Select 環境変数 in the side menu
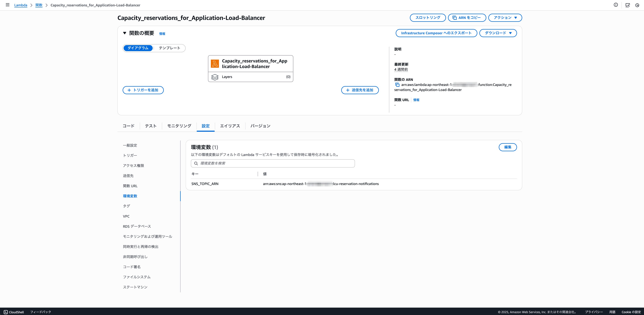The height and width of the screenshot is (315, 644). pyautogui.click(x=130, y=196)
